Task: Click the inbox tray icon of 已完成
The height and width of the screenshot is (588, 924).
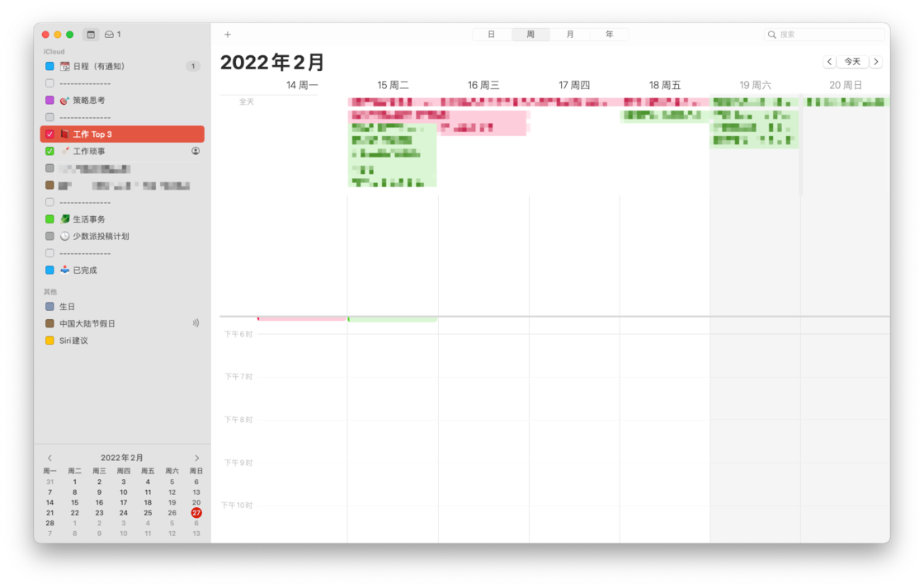Action: (x=65, y=270)
